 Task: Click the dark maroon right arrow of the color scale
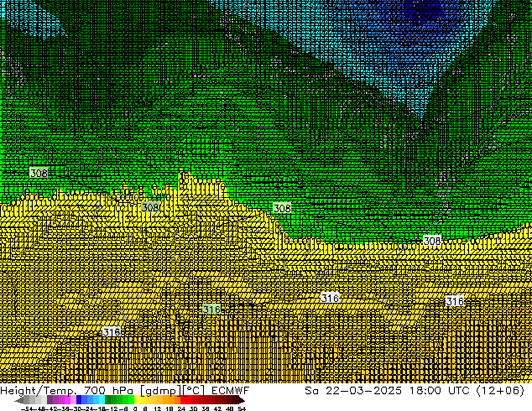(x=242, y=400)
